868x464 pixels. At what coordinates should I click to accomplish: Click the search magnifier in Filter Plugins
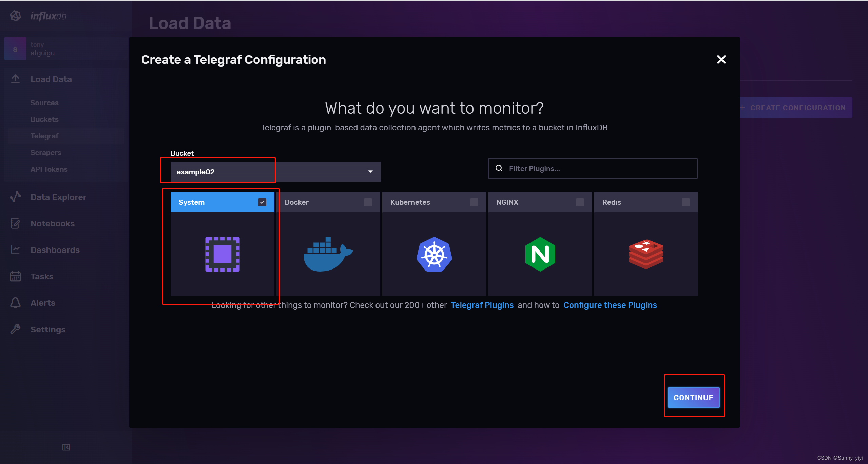pyautogui.click(x=499, y=168)
